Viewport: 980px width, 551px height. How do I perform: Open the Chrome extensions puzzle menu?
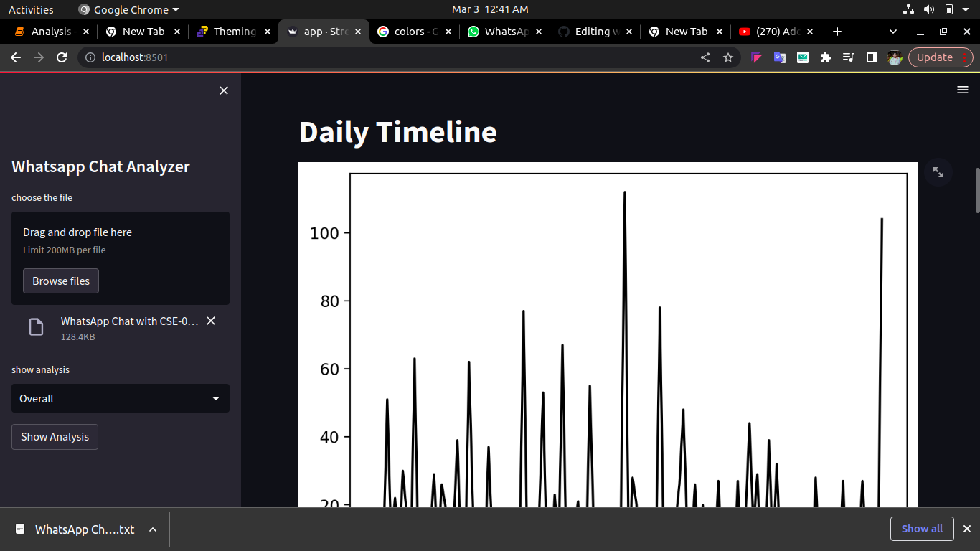(x=826, y=57)
